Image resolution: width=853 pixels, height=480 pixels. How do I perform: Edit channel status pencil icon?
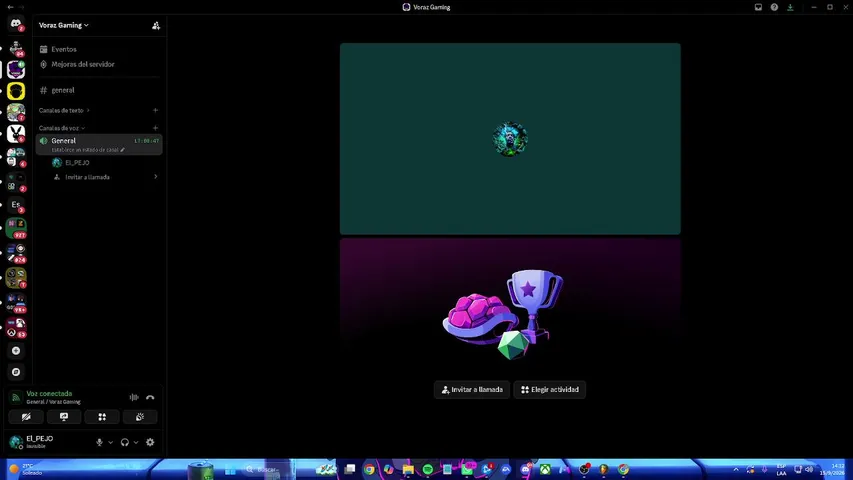point(122,150)
